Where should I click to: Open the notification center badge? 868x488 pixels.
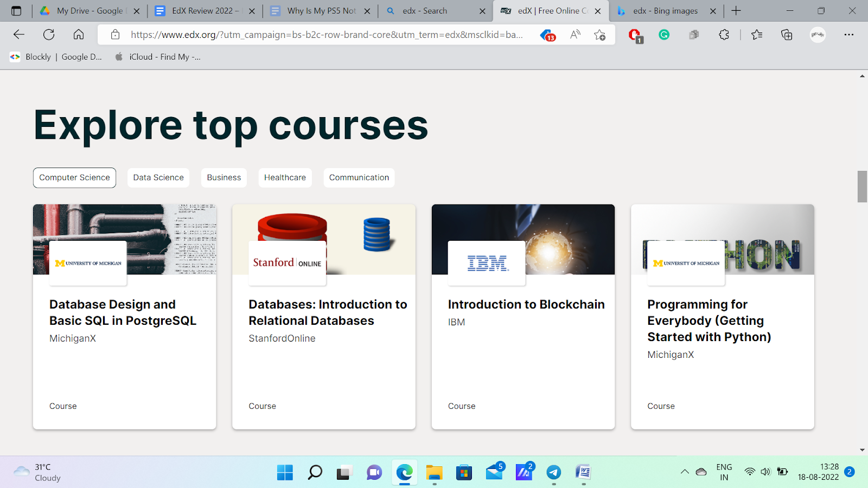pyautogui.click(x=850, y=472)
